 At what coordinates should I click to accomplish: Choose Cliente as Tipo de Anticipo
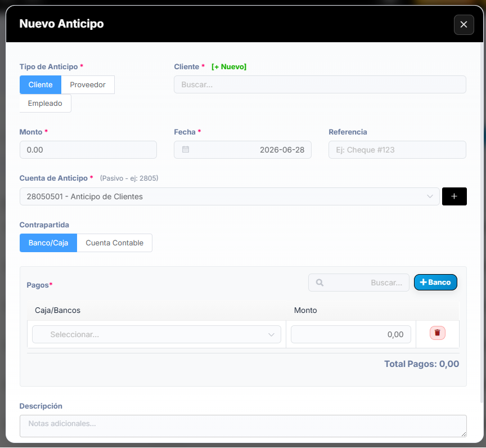point(40,84)
